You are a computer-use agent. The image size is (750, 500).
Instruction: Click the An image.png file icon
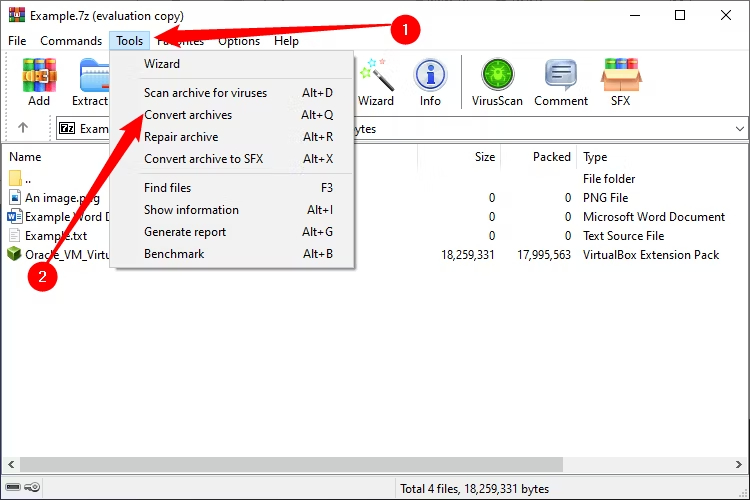(x=15, y=197)
